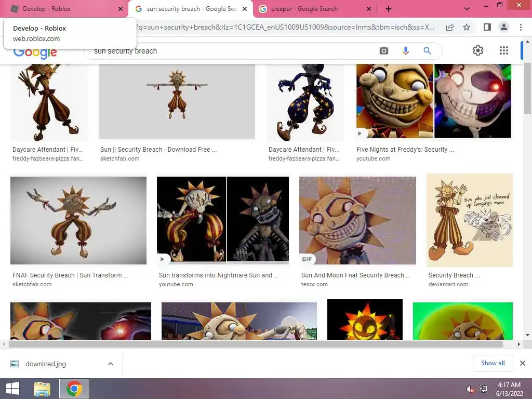Screen dimensions: 532x399
Task: Open the black background sun thumbnail
Action: 365,320
